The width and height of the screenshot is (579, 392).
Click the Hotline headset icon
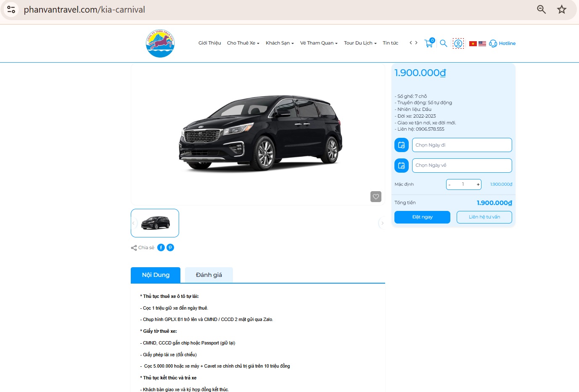(x=492, y=44)
